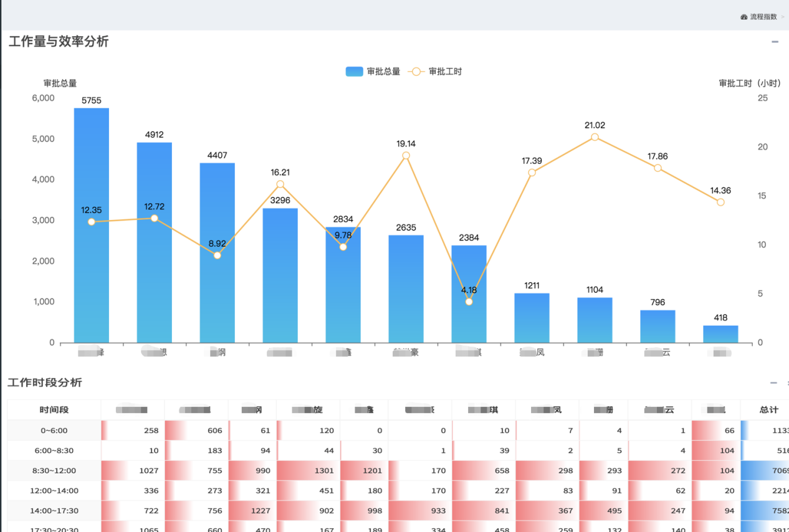
Task: Click the 审批工时 yellow legend marker
Action: tap(416, 72)
